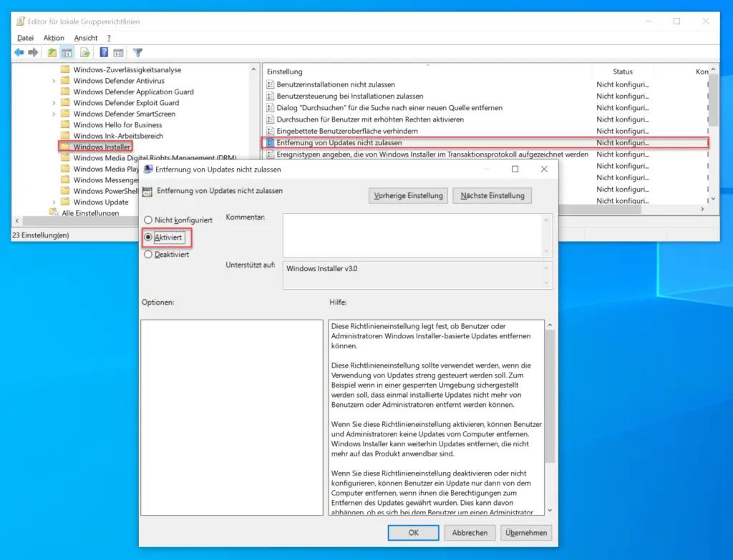Click the tree pane horizontal scroll-left arrow
Screen dimensions: 733x560
[x=17, y=220]
